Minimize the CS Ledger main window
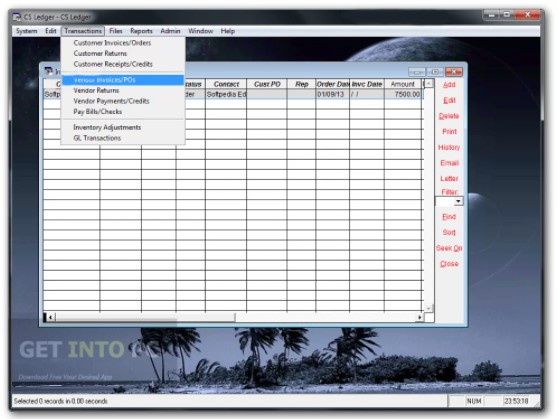Image resolution: width=558 pixels, height=419 pixels. tap(491, 15)
